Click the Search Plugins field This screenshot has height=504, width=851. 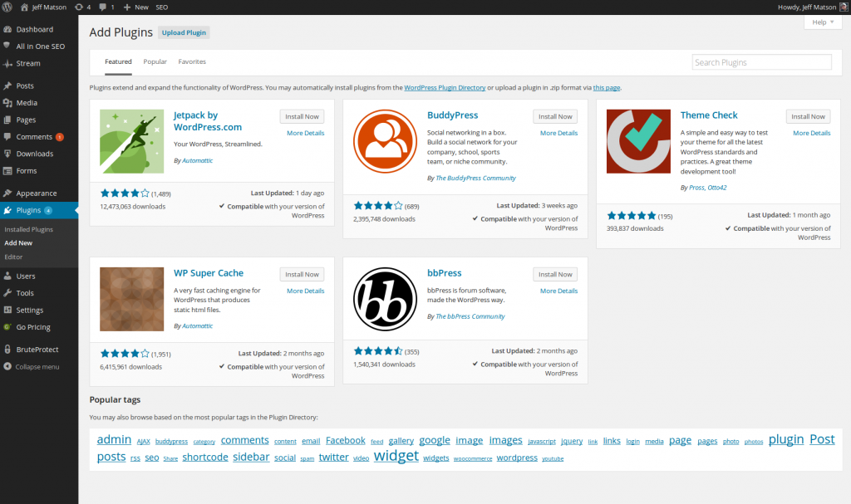pyautogui.click(x=762, y=62)
